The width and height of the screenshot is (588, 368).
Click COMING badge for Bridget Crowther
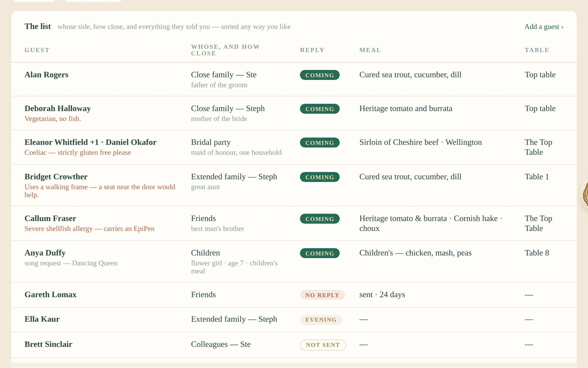(320, 177)
